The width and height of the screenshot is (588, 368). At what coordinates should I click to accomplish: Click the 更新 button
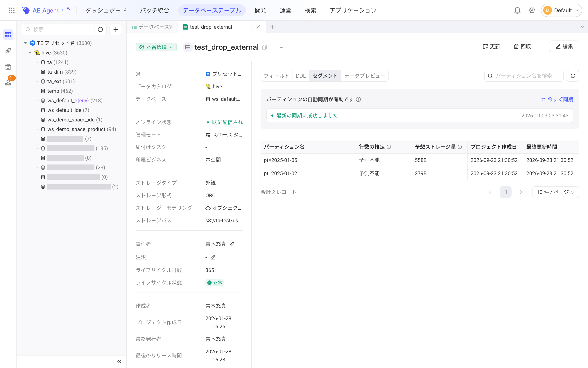(x=491, y=47)
